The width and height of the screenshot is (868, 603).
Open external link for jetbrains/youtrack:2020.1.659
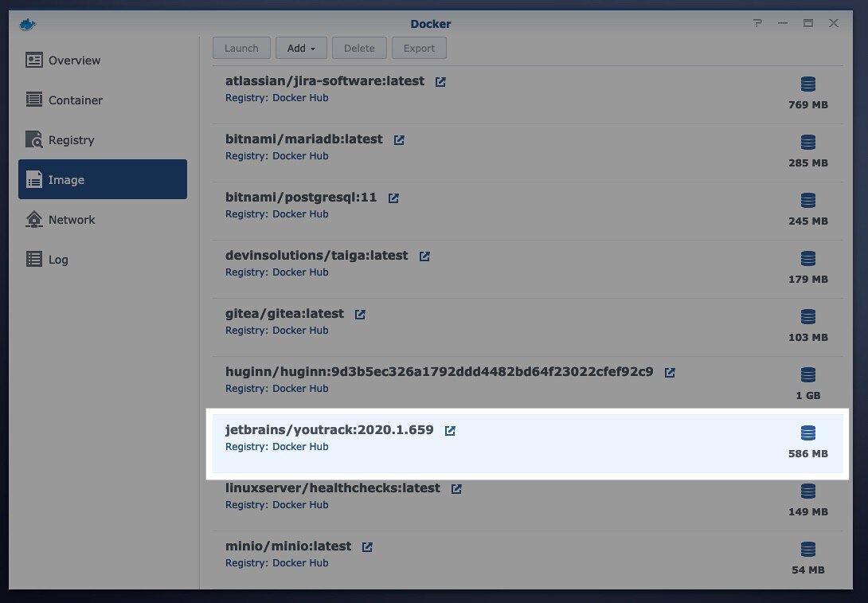(449, 431)
